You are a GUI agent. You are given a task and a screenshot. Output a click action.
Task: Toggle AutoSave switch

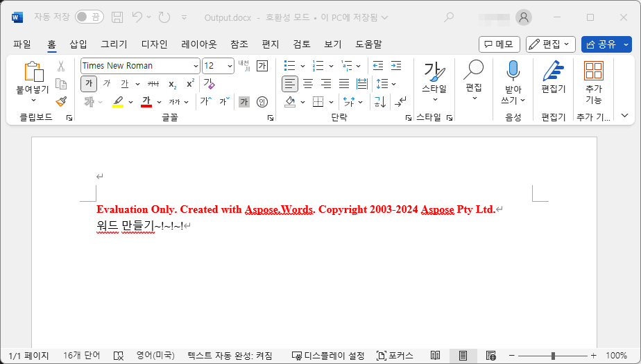(x=89, y=17)
